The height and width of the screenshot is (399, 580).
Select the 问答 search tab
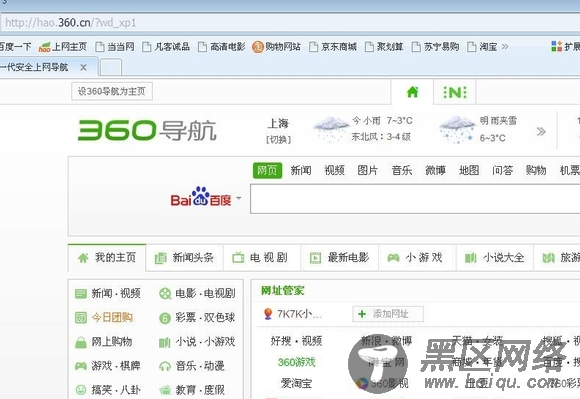pos(503,170)
